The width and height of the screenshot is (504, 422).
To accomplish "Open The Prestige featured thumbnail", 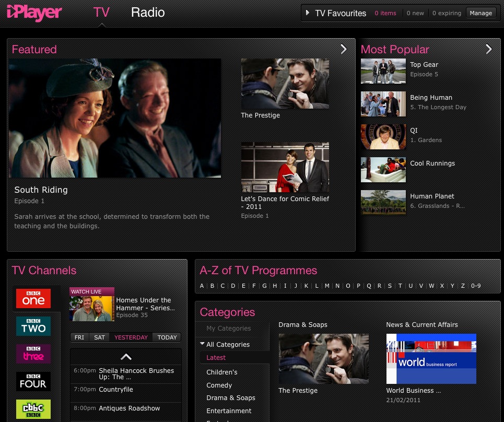I will [x=285, y=84].
